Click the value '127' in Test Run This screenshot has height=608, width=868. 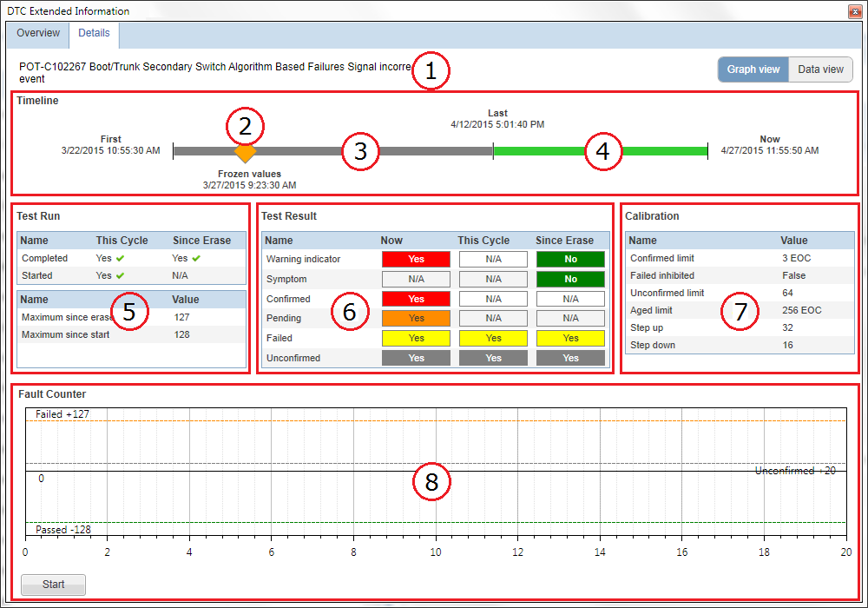(181, 317)
